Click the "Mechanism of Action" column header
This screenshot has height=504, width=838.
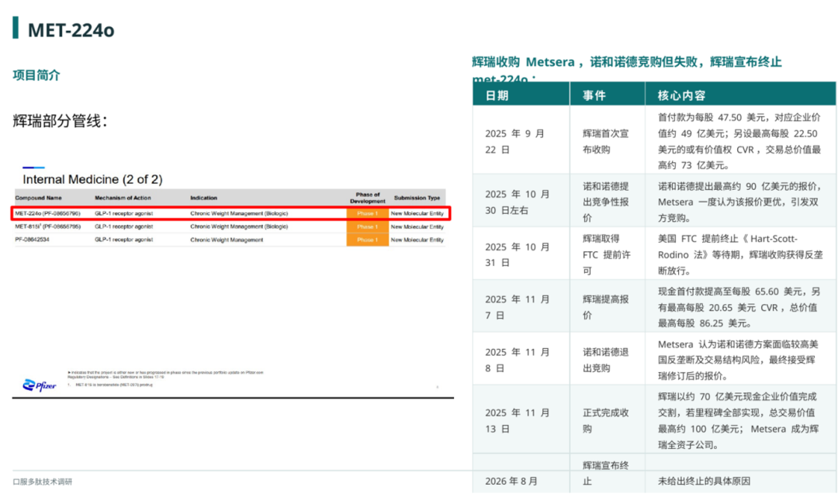123,198
